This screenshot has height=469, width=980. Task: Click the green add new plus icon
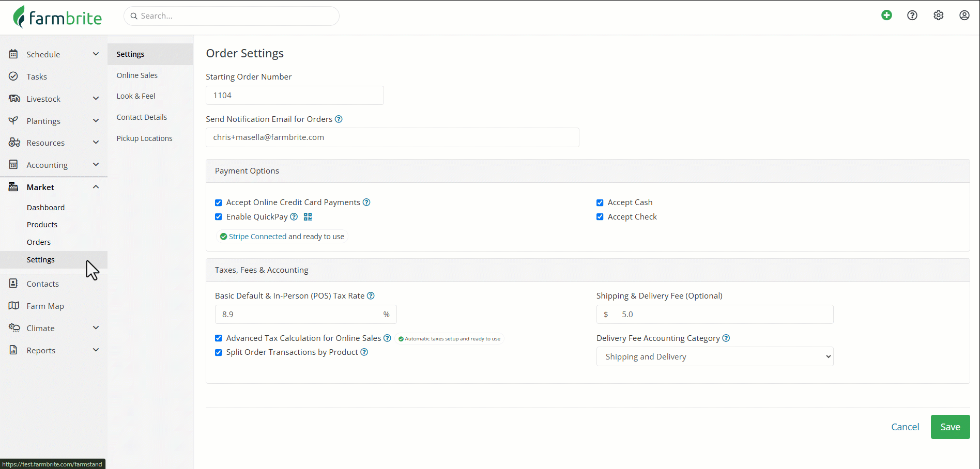click(x=886, y=15)
